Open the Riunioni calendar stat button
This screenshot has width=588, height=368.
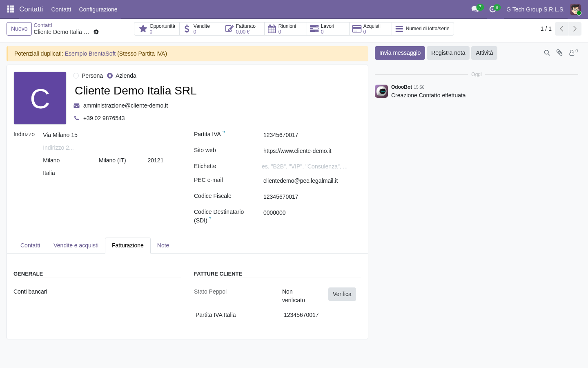[286, 29]
